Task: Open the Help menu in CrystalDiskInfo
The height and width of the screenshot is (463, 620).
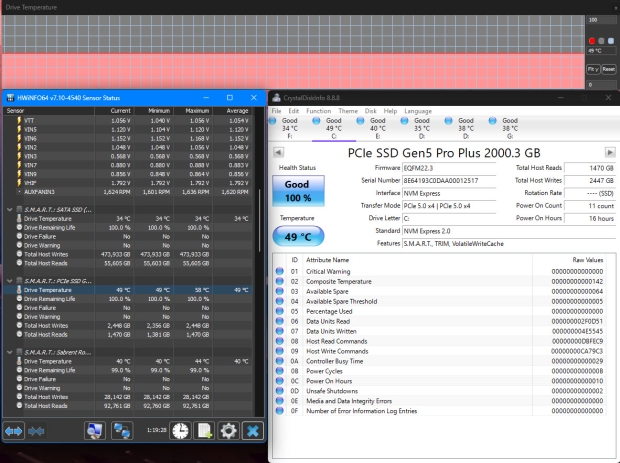Action: (x=390, y=111)
